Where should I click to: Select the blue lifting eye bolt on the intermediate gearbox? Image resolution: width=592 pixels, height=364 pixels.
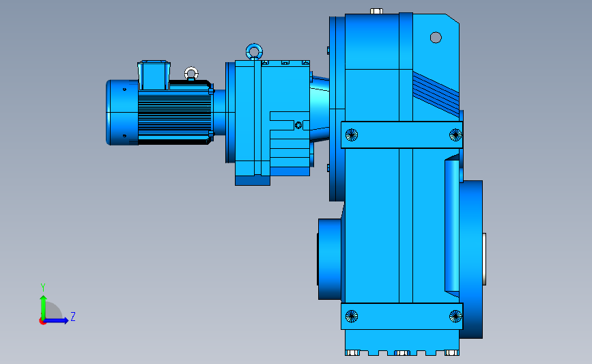[x=254, y=52]
